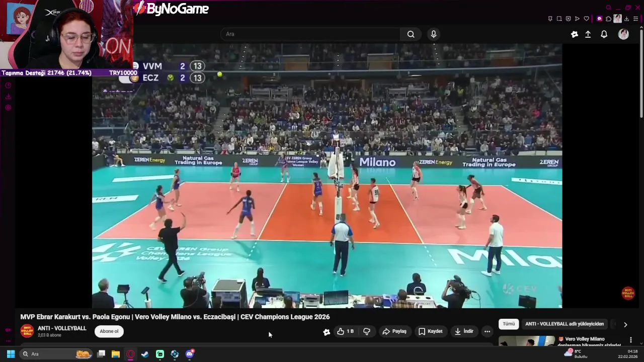Open the browser downloads icon
644x362 pixels.
point(626,19)
